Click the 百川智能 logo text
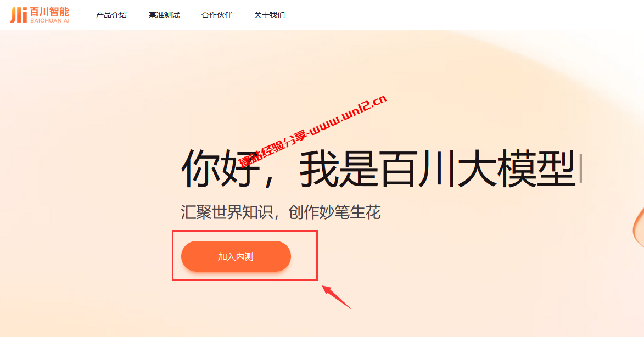This screenshot has width=644, height=337. [x=49, y=12]
